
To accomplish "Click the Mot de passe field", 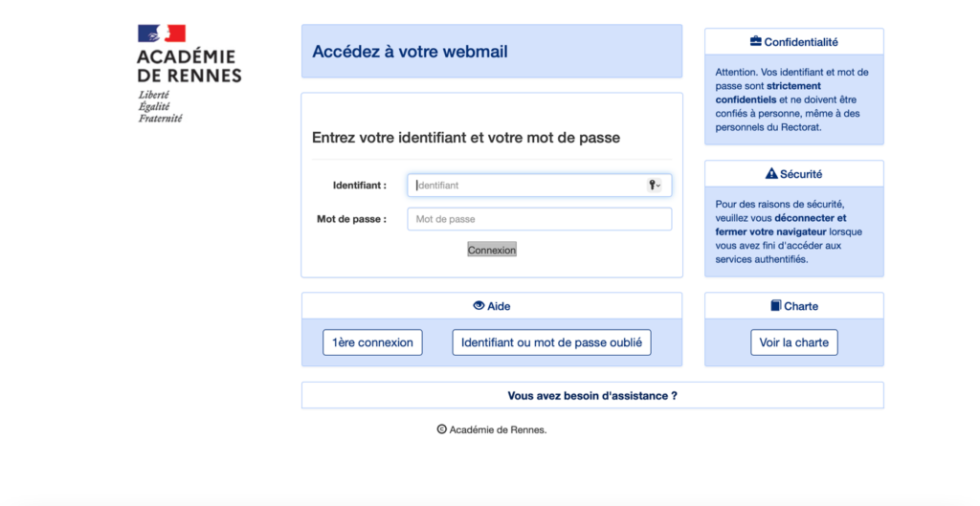I will tap(539, 219).
